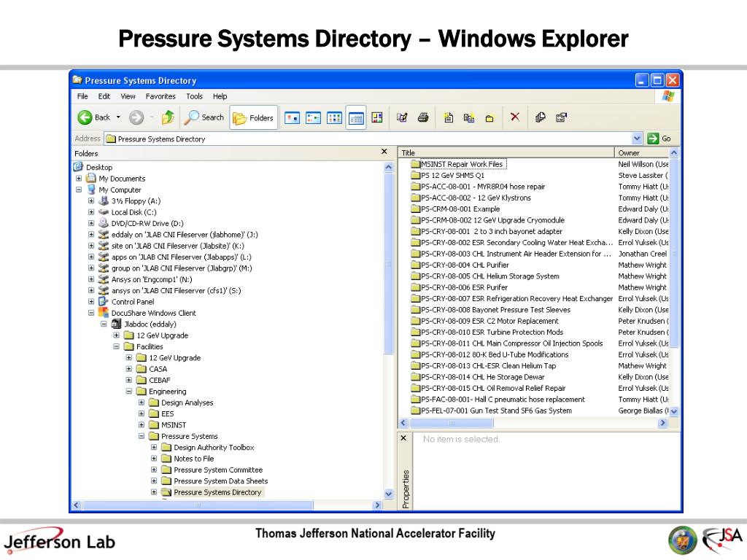Click file list scroll right arrow
The height and width of the screenshot is (560, 747).
pos(662,423)
